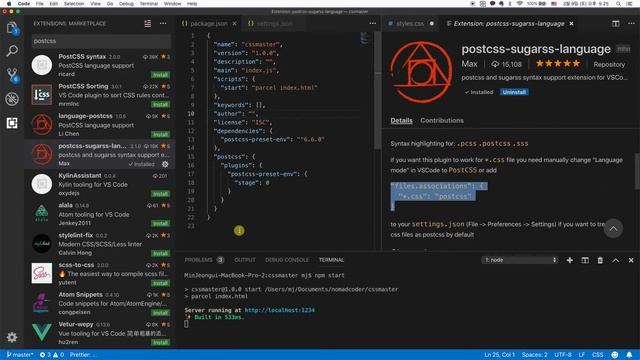Open the Details tab of extension
This screenshot has height=360, width=640.
pyautogui.click(x=401, y=120)
